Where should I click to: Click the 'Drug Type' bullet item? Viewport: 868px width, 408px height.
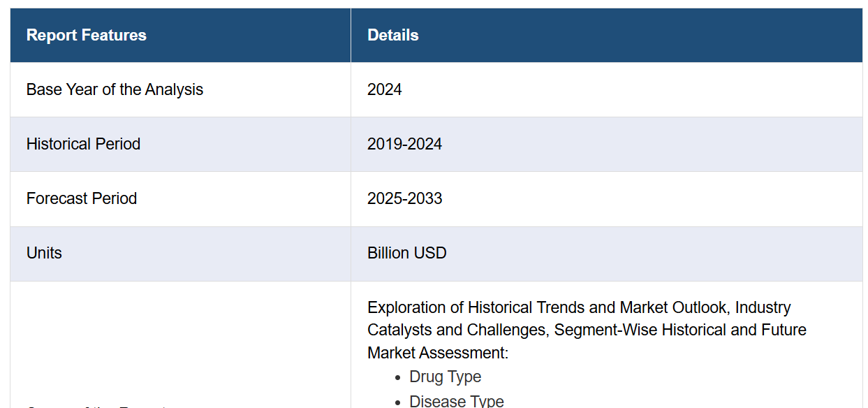pos(446,377)
